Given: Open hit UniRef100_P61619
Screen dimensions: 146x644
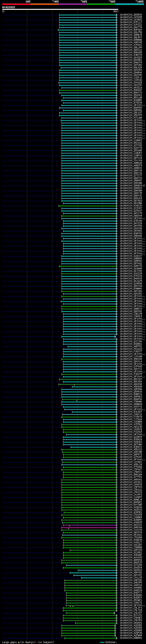Looking at the screenshot, I should [131, 349].
